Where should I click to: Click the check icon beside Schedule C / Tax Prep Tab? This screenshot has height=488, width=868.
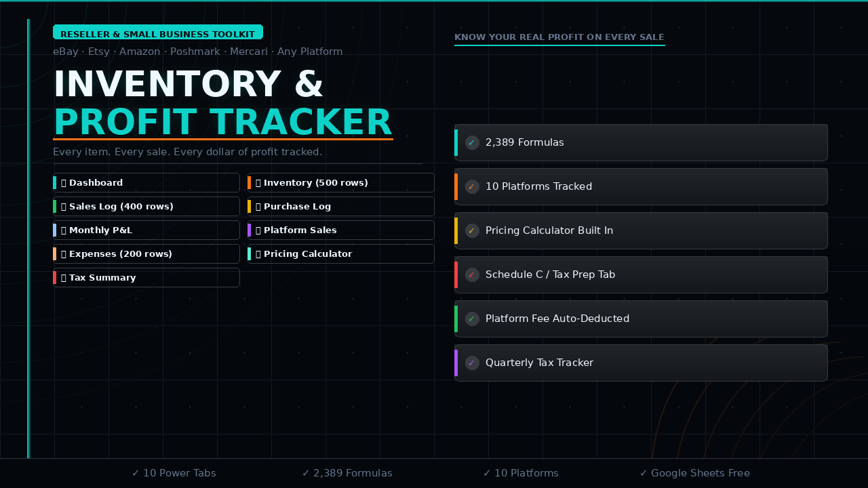(x=472, y=274)
